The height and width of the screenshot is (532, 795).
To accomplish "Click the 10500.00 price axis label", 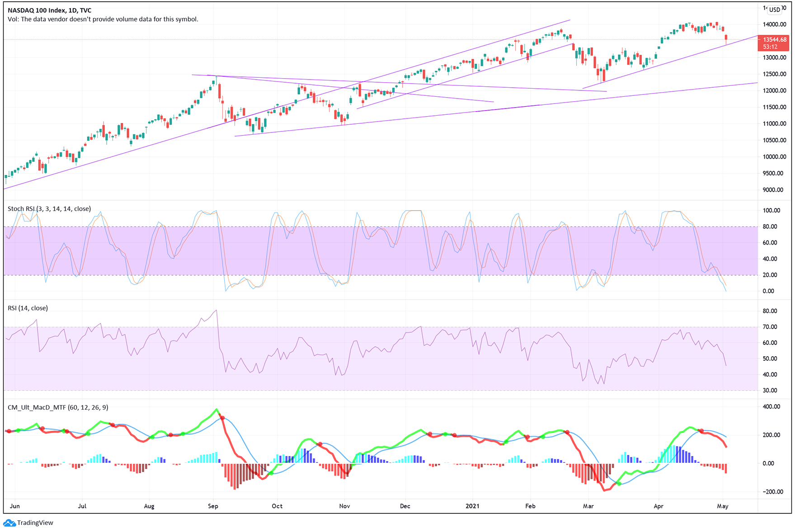I will coord(774,141).
